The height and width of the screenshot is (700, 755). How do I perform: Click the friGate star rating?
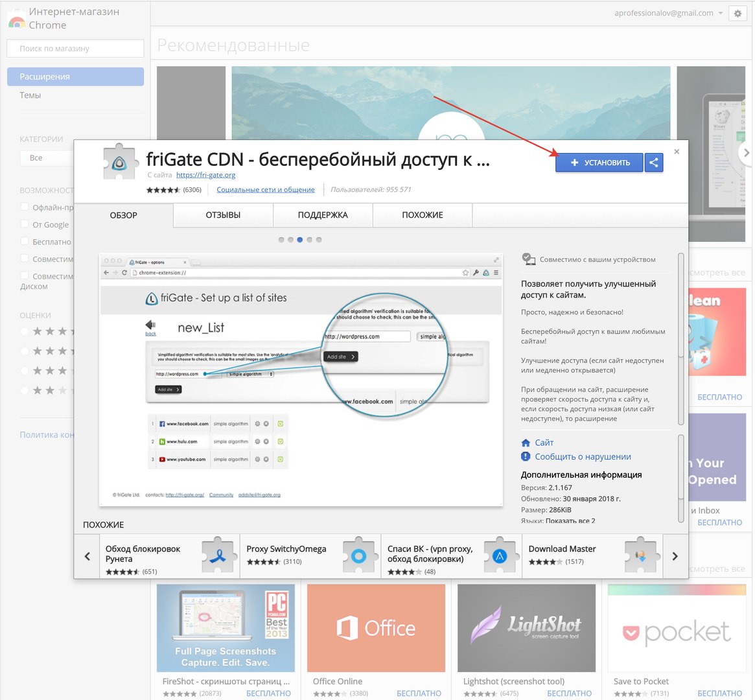click(163, 190)
